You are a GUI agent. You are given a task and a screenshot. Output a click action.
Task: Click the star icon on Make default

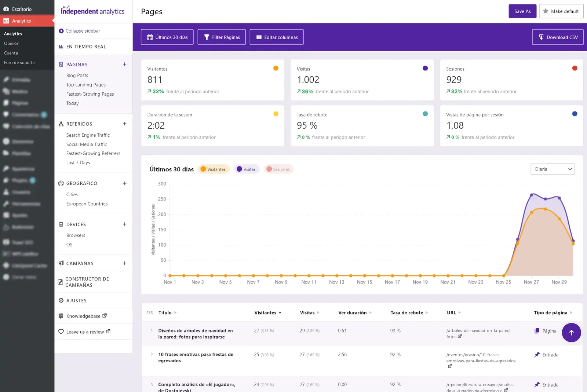click(x=546, y=11)
